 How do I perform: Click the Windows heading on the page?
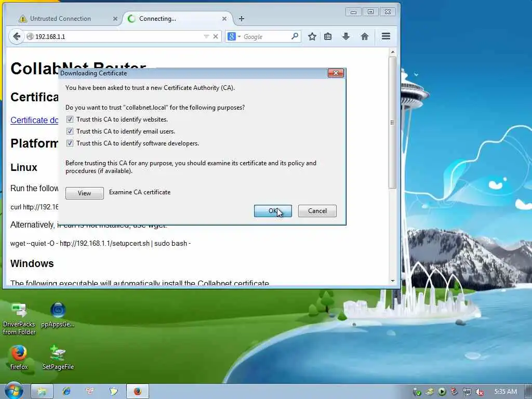[32, 263]
